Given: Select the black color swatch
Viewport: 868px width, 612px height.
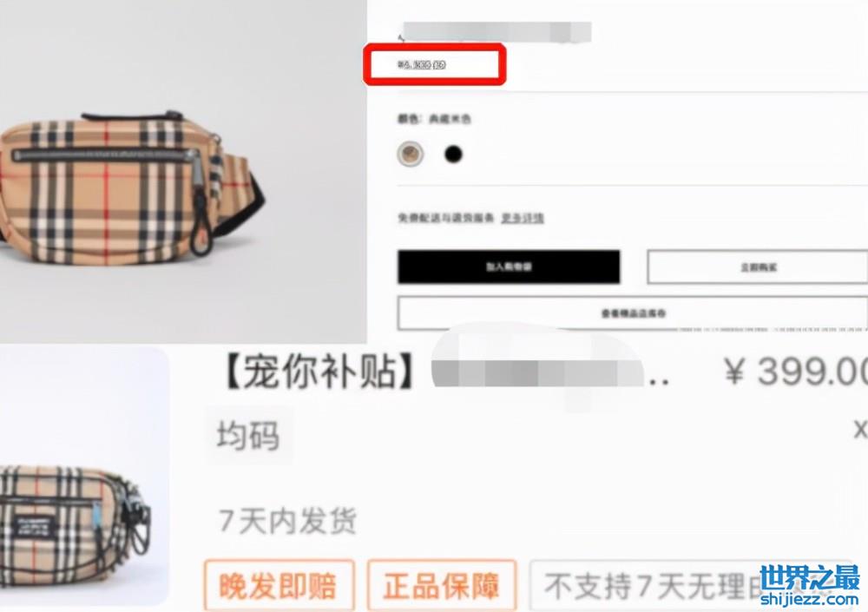Looking at the screenshot, I should pos(453,154).
